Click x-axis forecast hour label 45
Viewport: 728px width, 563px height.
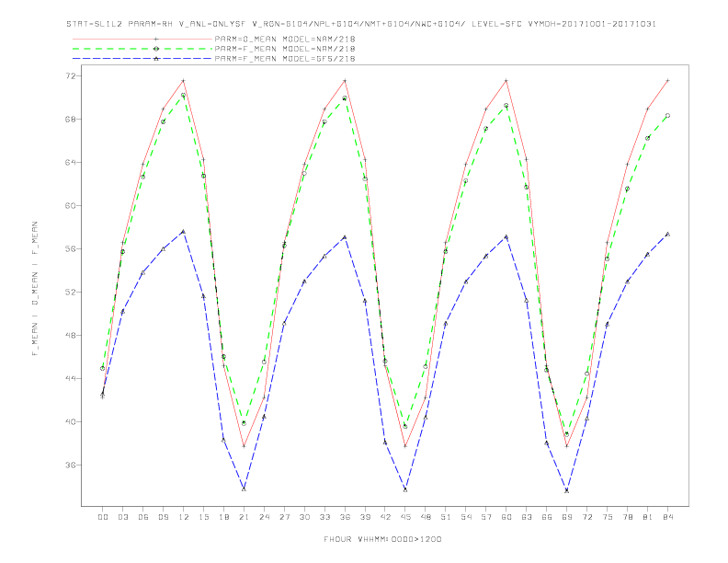coord(405,517)
